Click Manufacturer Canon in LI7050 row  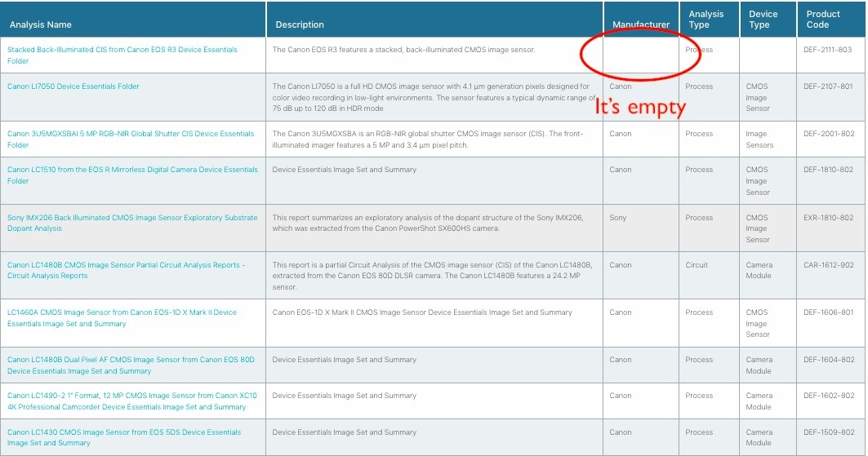pos(620,86)
